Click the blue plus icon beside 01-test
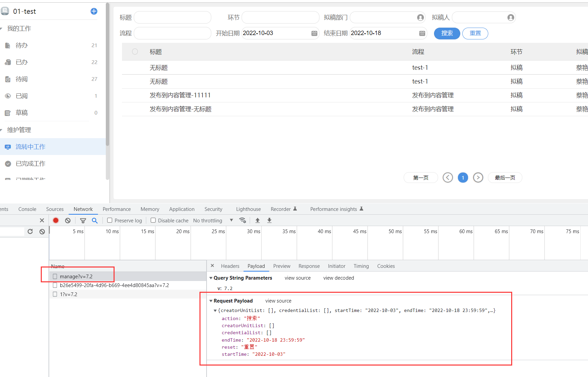The image size is (588, 377). pyautogui.click(x=94, y=11)
